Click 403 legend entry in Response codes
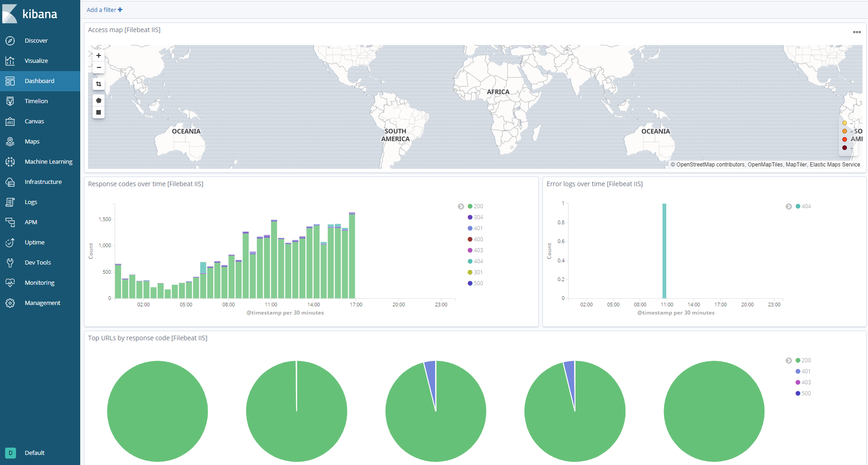 click(x=475, y=250)
